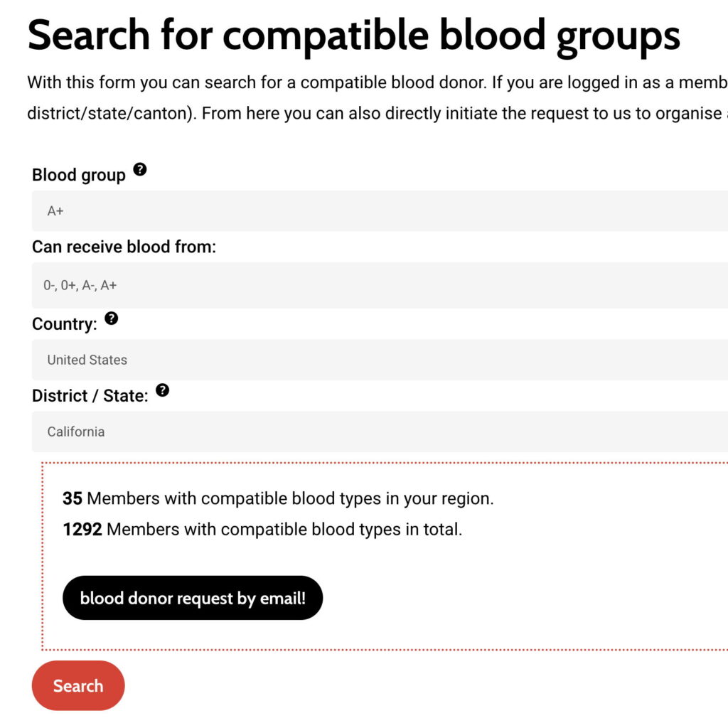
Task: Click the red Search button
Action: pos(78,686)
